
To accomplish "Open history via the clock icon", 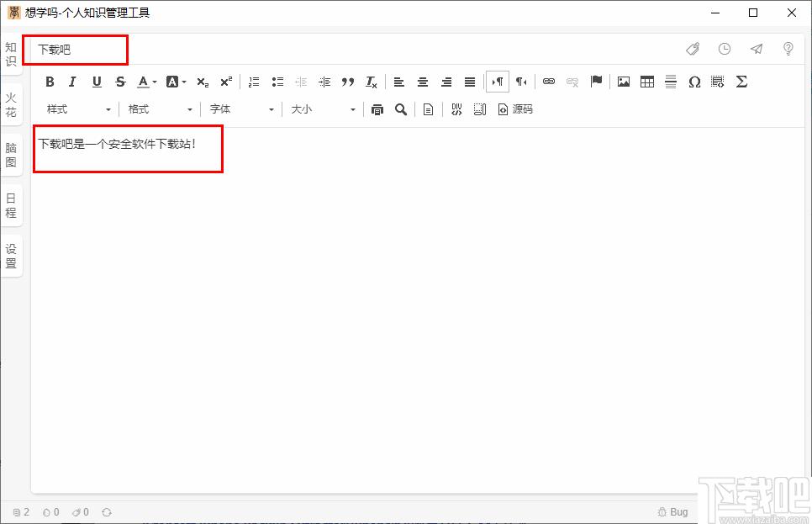I will pos(725,49).
